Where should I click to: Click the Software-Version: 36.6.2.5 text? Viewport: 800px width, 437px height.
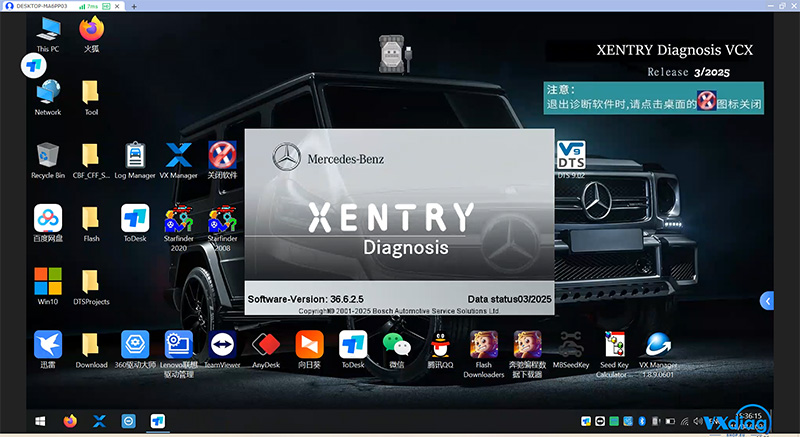[x=306, y=299]
